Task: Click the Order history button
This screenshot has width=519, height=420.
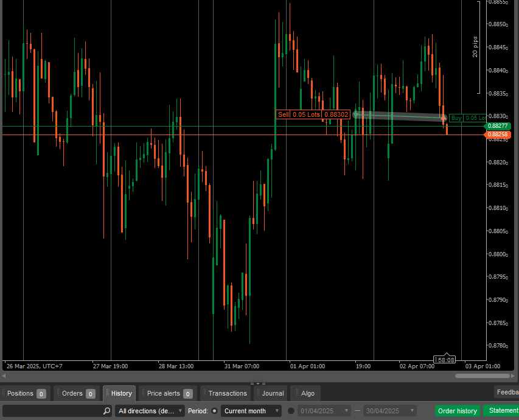Action: point(457,411)
